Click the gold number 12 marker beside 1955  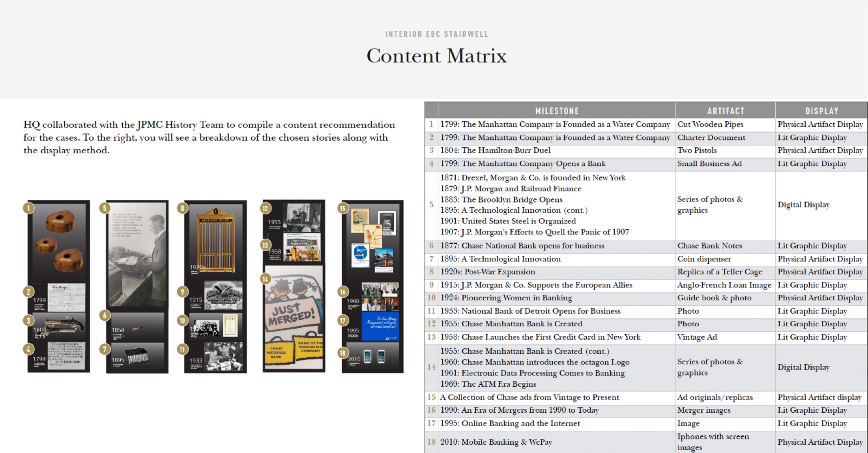click(265, 208)
